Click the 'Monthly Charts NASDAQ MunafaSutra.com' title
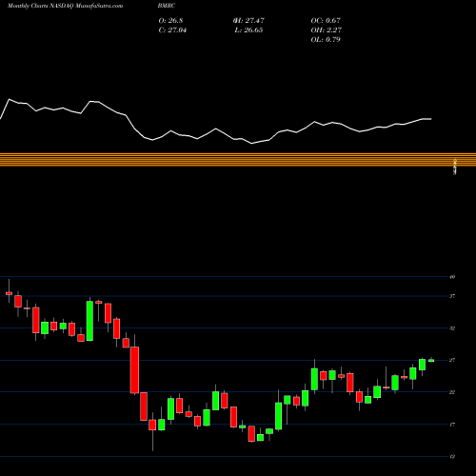The height and width of the screenshot is (476, 476). click(65, 6)
